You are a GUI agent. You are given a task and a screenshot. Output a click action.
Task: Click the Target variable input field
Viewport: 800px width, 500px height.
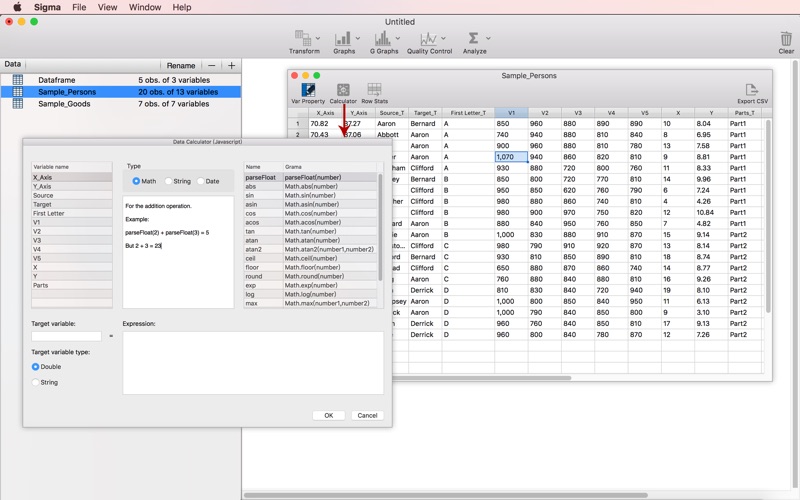(66, 336)
